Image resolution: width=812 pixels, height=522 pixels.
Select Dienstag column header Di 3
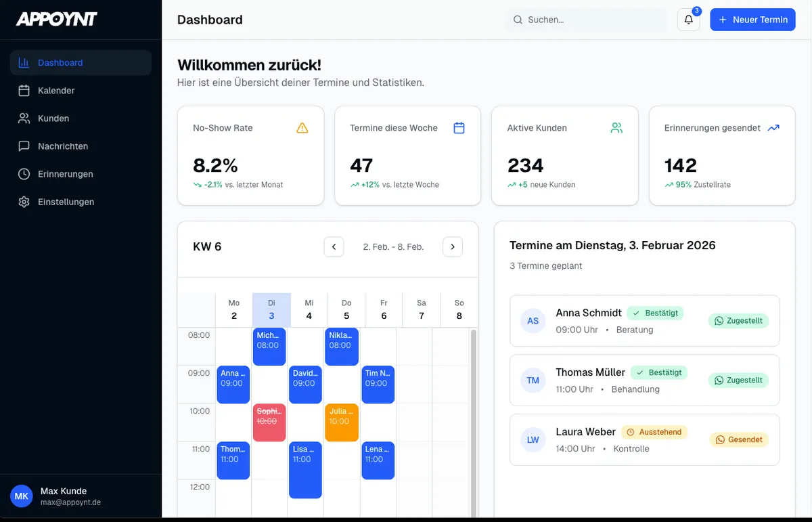click(x=271, y=309)
